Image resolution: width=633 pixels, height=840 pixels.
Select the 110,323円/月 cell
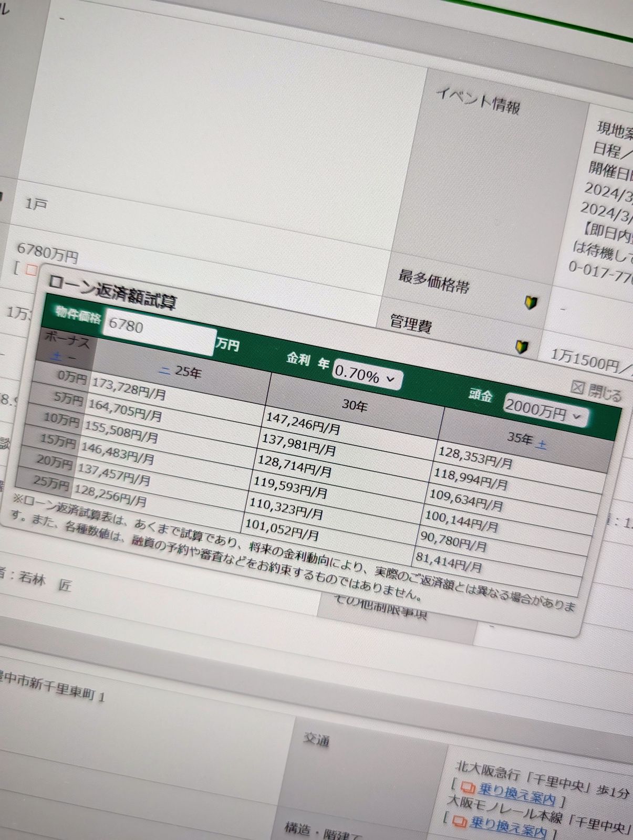[x=286, y=509]
